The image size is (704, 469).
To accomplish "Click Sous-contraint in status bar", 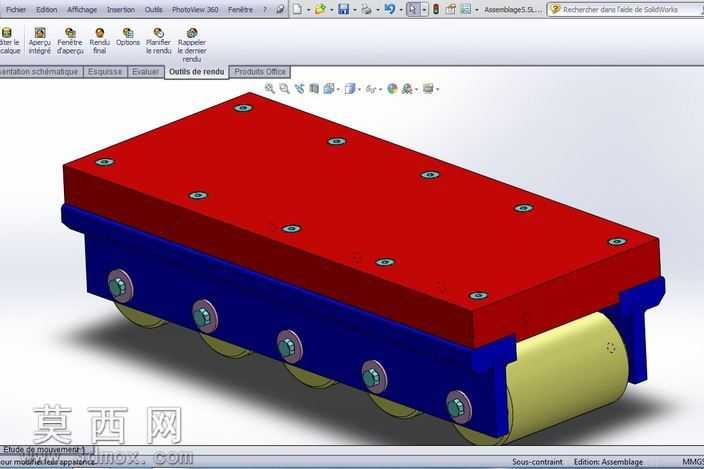I will pos(537,462).
